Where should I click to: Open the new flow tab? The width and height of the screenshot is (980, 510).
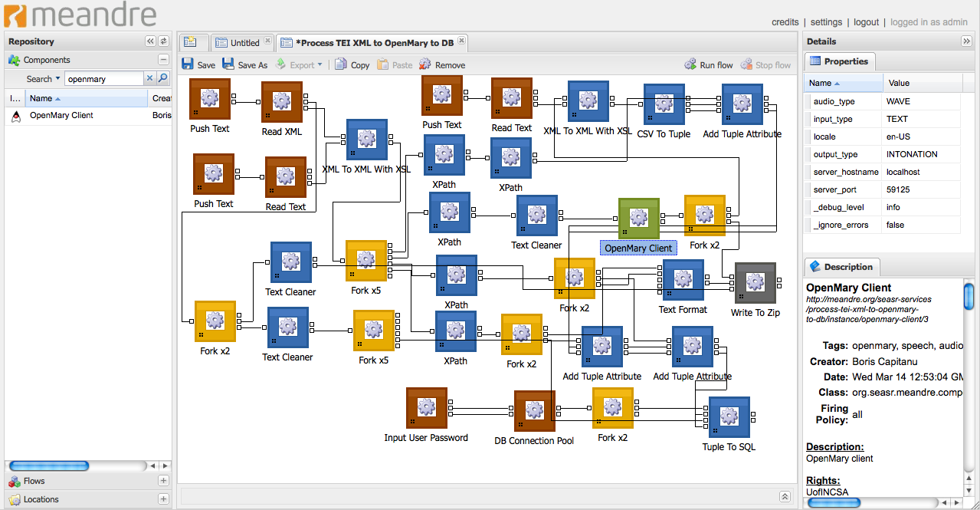(191, 42)
